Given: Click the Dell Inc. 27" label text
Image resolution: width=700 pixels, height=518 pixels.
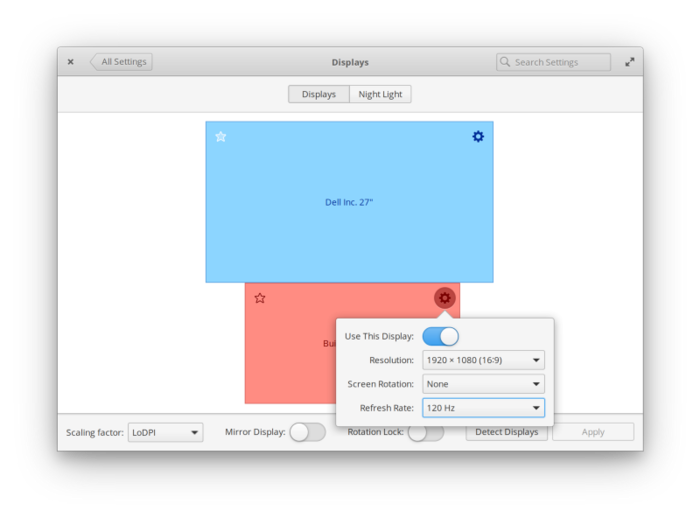Looking at the screenshot, I should [349, 202].
